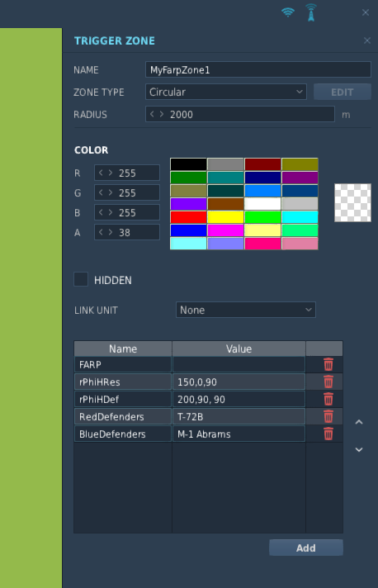
Task: Click the BlueDefenders name cell
Action: click(123, 434)
